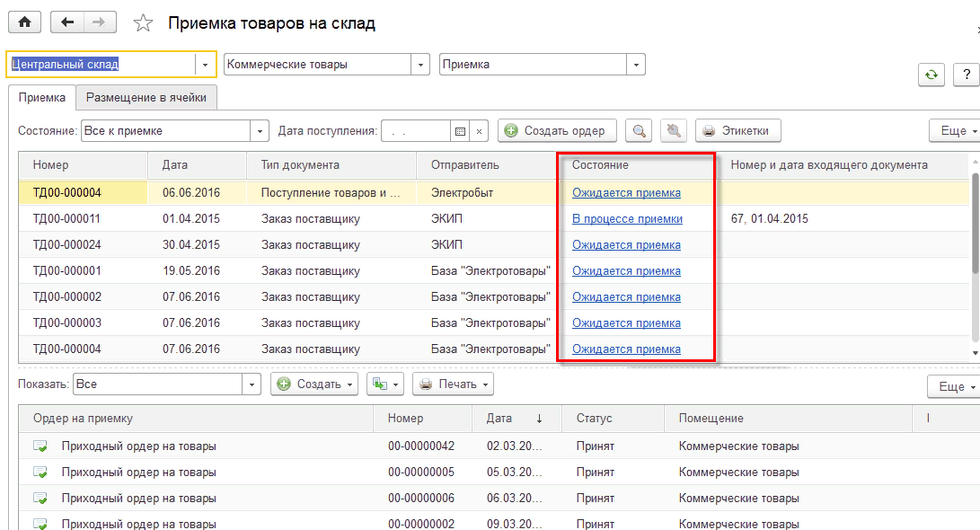Select the Приемка tab
The width and height of the screenshot is (980, 530).
[x=41, y=97]
